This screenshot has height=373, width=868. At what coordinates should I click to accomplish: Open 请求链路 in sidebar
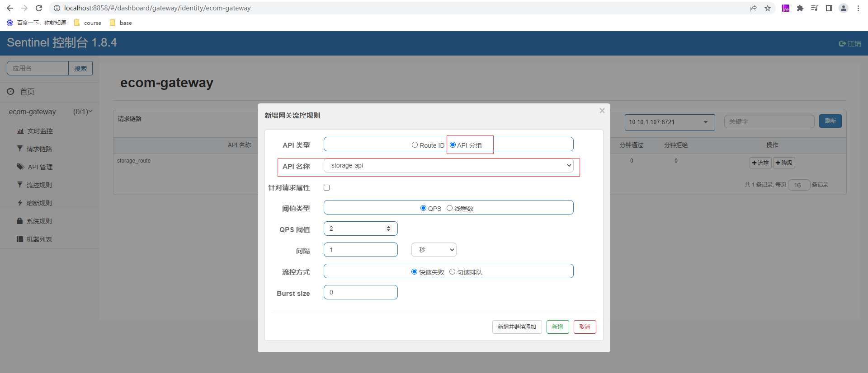[x=34, y=149]
